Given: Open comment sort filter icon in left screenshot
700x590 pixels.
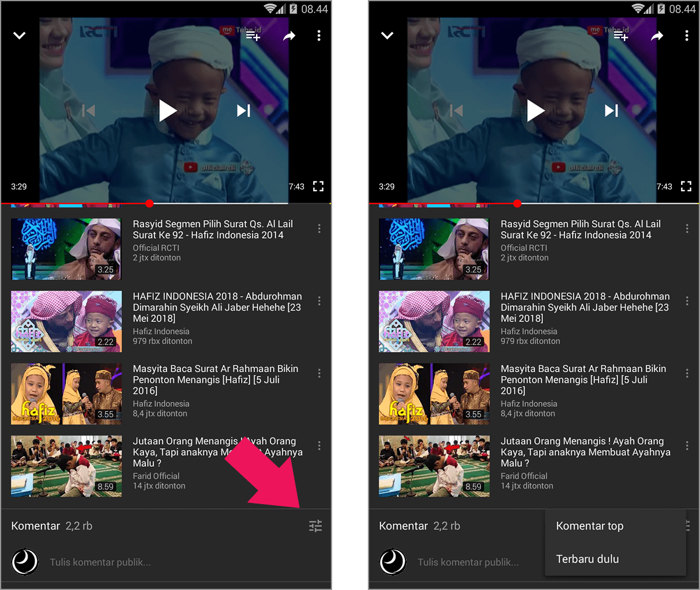Looking at the screenshot, I should (x=315, y=526).
